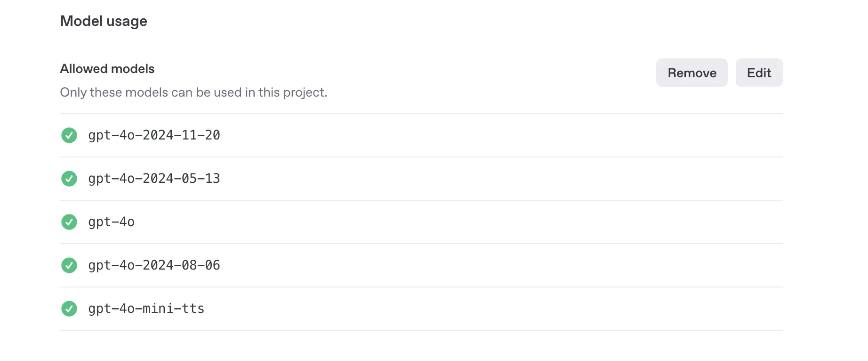Click the Allowed models section title
This screenshot has width=868, height=361.
pyautogui.click(x=107, y=69)
